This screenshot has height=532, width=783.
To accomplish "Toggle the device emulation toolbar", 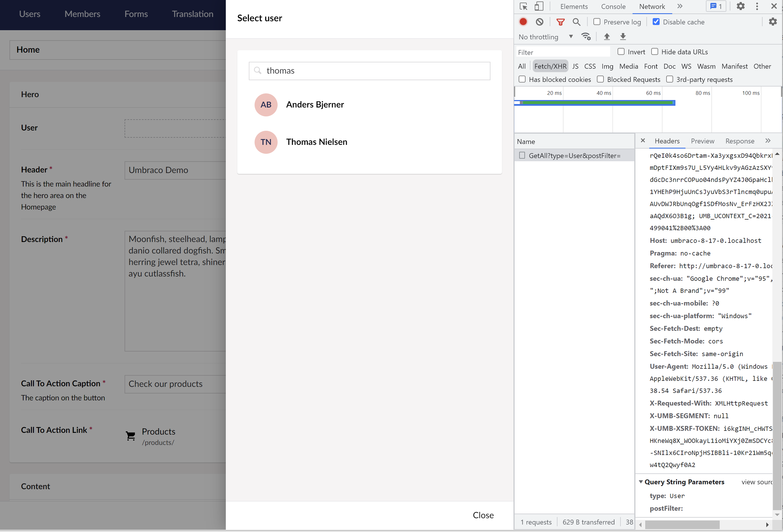I will point(539,6).
